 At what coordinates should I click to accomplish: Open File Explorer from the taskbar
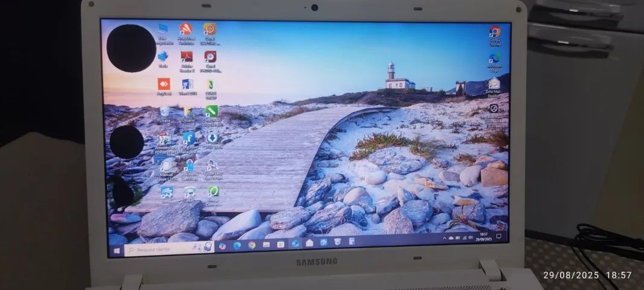pyautogui.click(x=266, y=245)
